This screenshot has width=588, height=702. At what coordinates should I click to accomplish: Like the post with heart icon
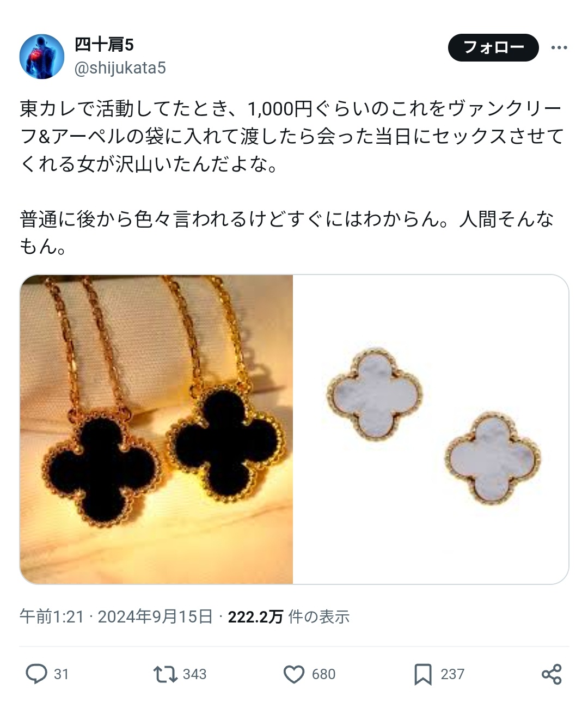tap(294, 674)
